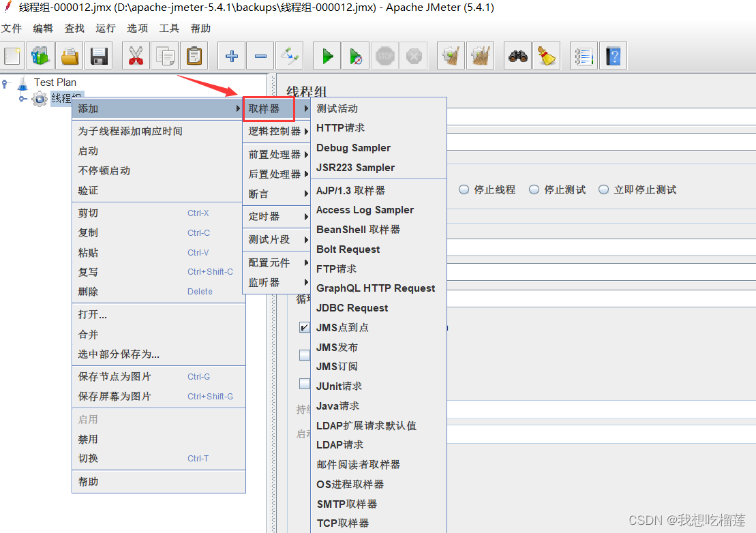Choose JSR223 Sampler entry
Screen dimensions: 756x533
pyautogui.click(x=378, y=167)
